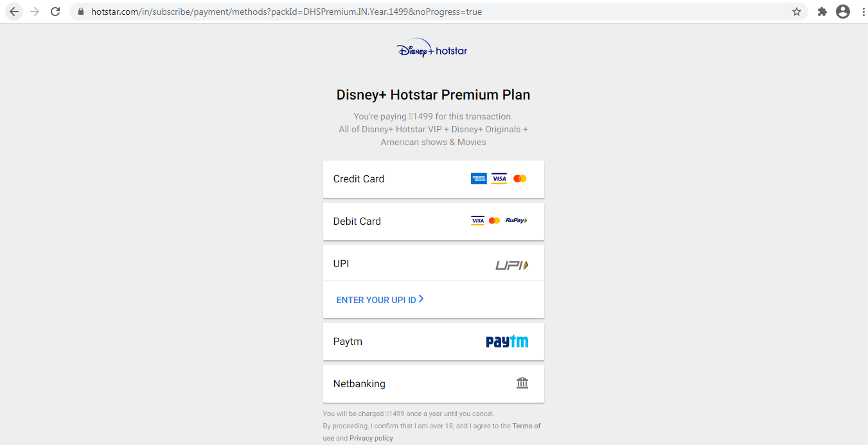Screen dimensions: 868x445
Task: Click 'You will be charged 1499 once a year' text
Action: pyautogui.click(x=409, y=414)
